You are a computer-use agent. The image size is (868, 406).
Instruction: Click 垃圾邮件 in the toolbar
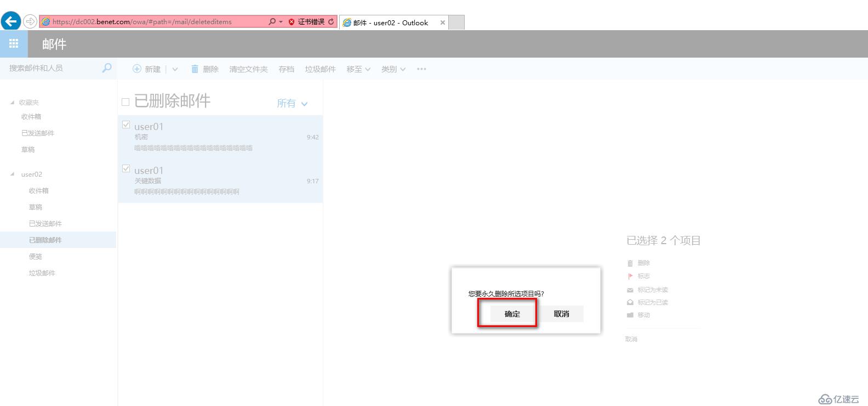[320, 69]
